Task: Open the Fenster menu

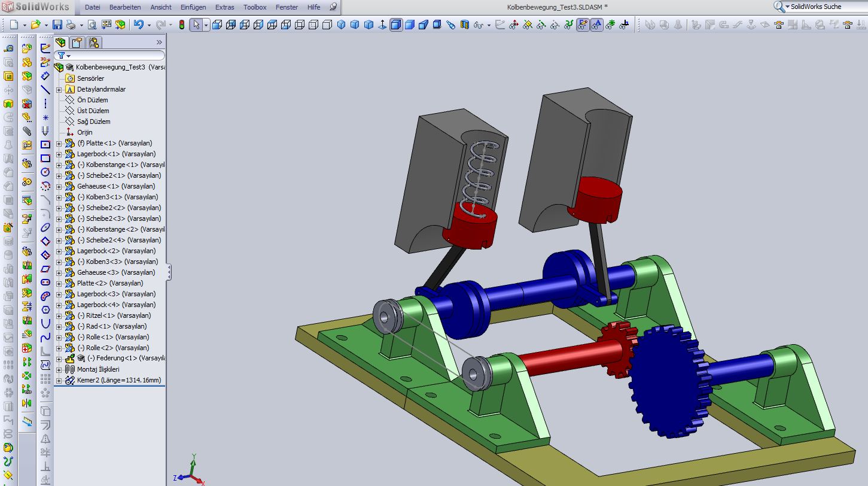Action: click(287, 7)
